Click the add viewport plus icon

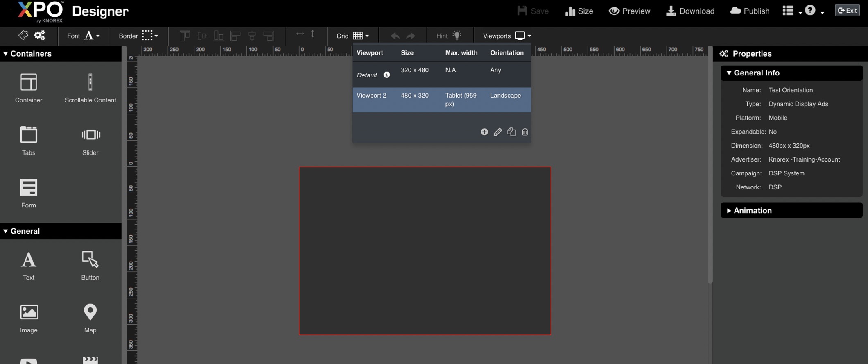(x=484, y=132)
